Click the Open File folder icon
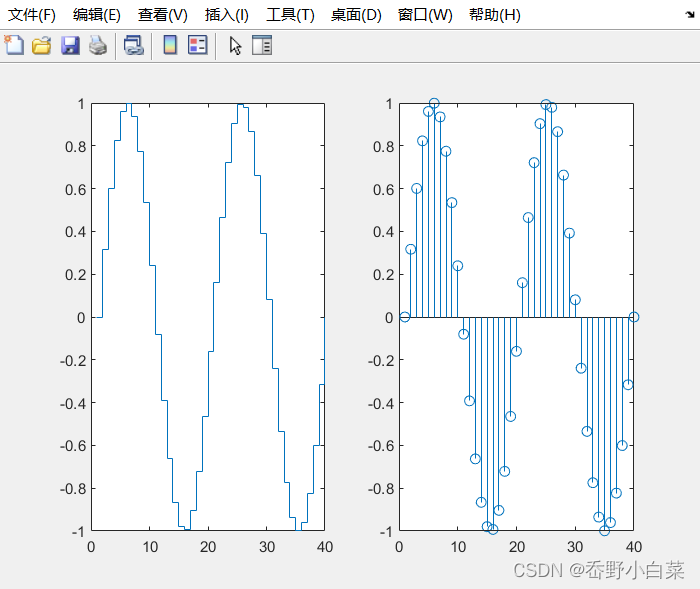Image resolution: width=700 pixels, height=589 pixels. point(42,46)
